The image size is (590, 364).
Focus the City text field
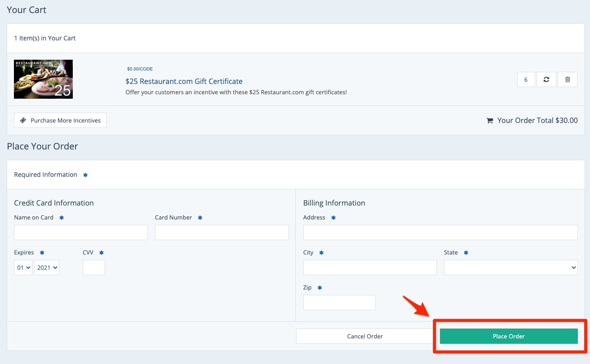pyautogui.click(x=370, y=268)
